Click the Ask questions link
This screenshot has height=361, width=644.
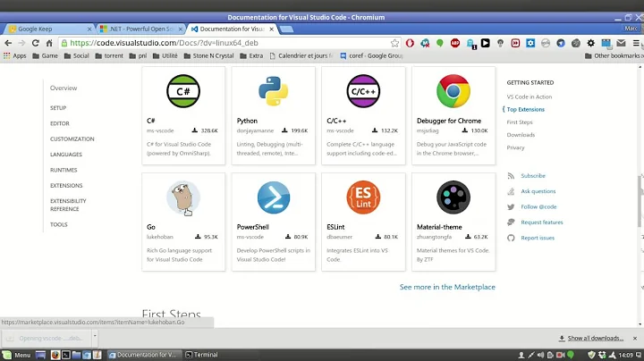538,191
